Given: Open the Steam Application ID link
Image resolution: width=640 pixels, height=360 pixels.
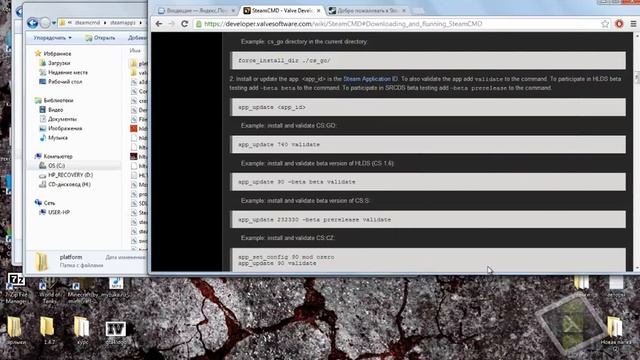Looking at the screenshot, I should pyautogui.click(x=371, y=79).
